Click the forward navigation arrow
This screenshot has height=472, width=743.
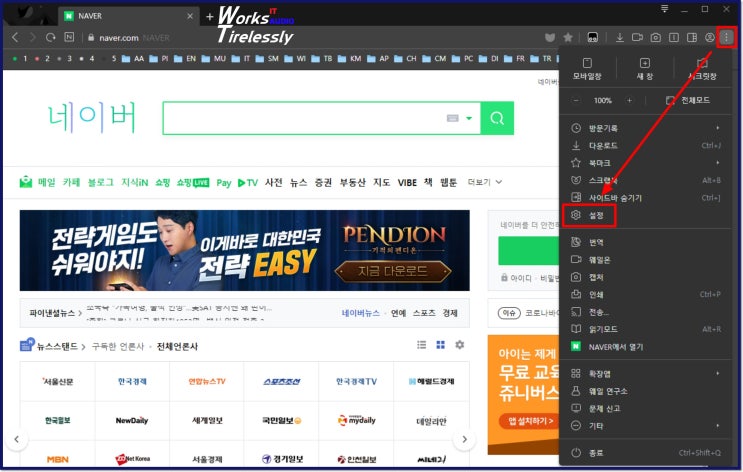click(33, 37)
